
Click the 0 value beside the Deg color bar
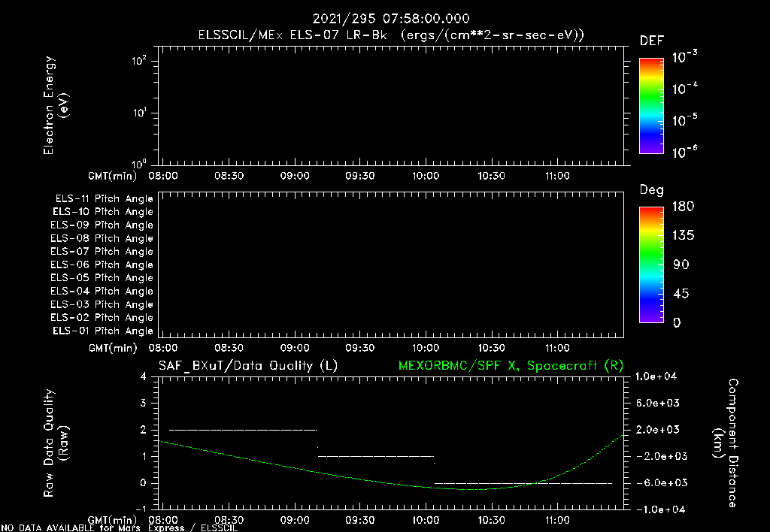point(677,322)
